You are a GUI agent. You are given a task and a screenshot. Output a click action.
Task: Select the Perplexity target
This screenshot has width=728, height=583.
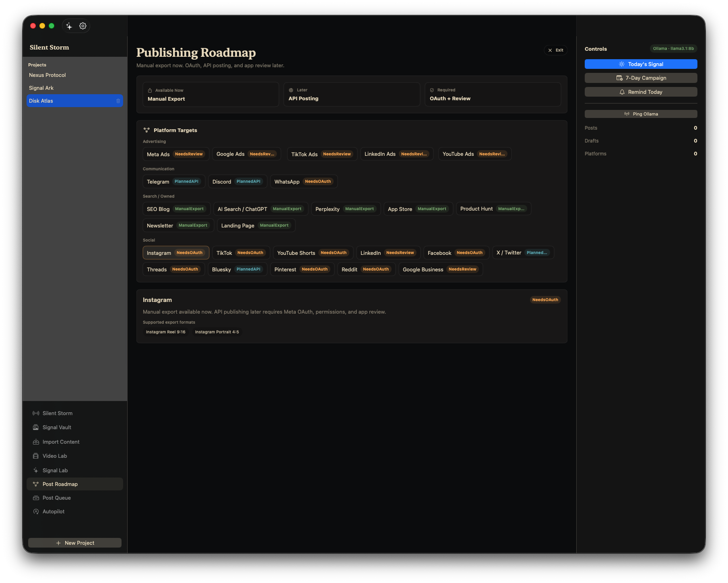pyautogui.click(x=346, y=209)
